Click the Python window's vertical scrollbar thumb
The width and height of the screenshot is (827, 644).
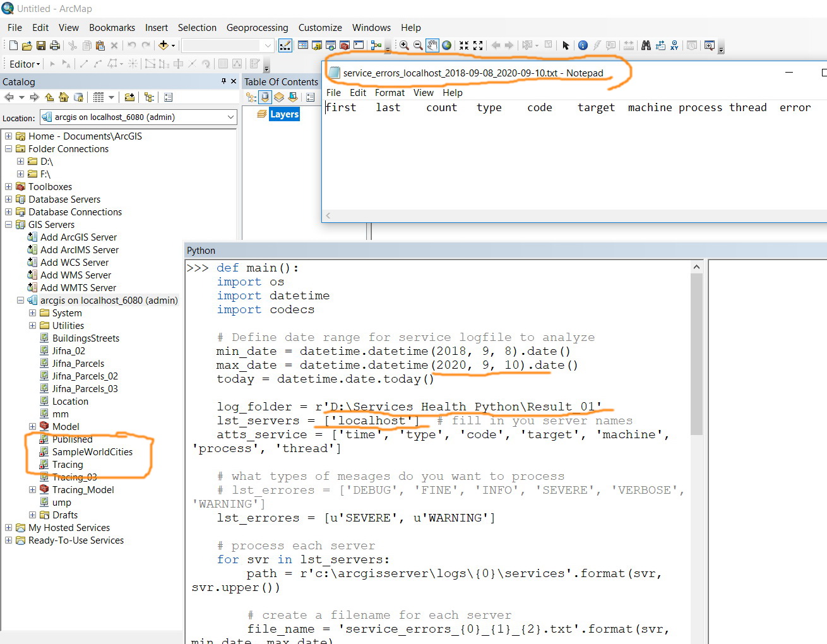pyautogui.click(x=696, y=354)
